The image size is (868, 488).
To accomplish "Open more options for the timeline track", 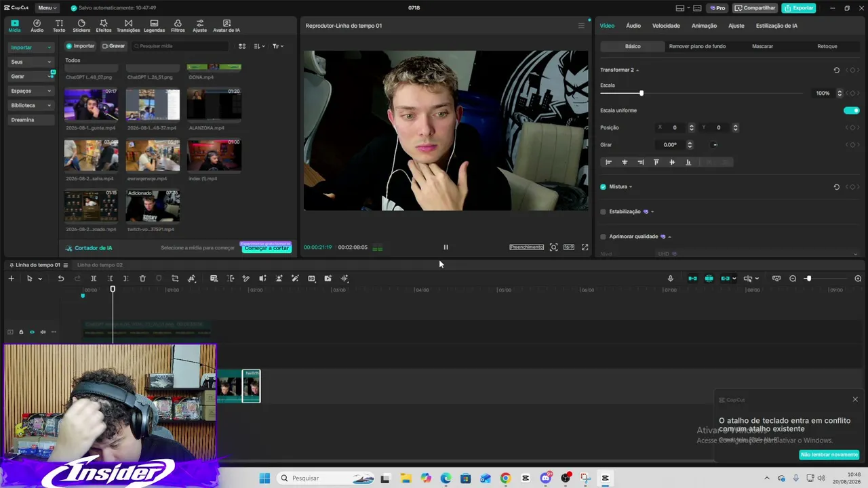I will [x=54, y=332].
